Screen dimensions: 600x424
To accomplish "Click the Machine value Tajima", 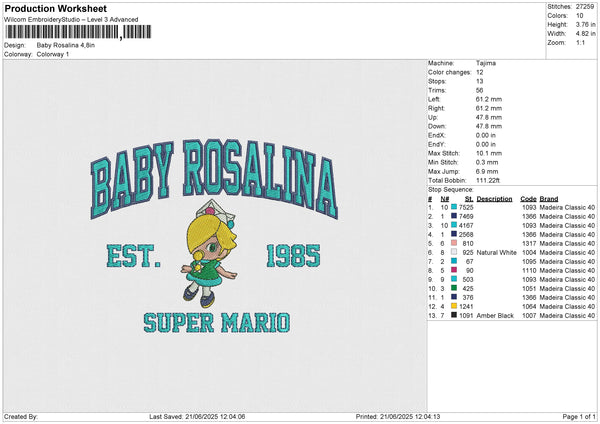I will click(x=486, y=63).
